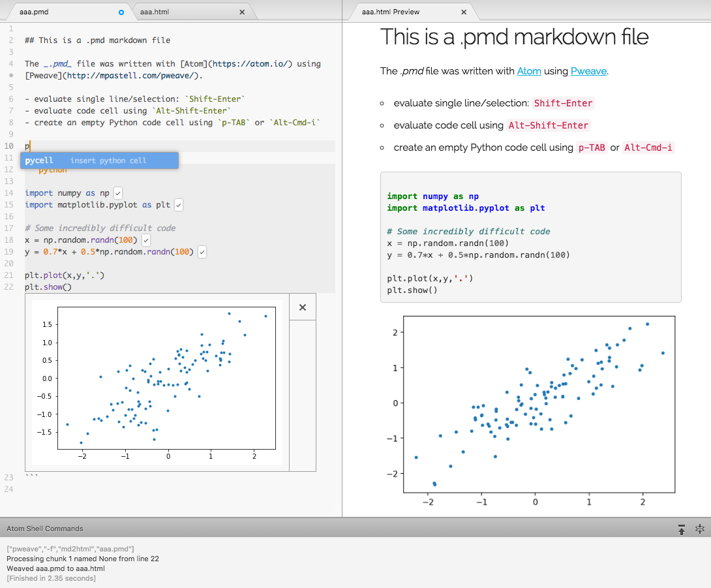Place the cursor on line 10 after 'p'

coord(29,146)
